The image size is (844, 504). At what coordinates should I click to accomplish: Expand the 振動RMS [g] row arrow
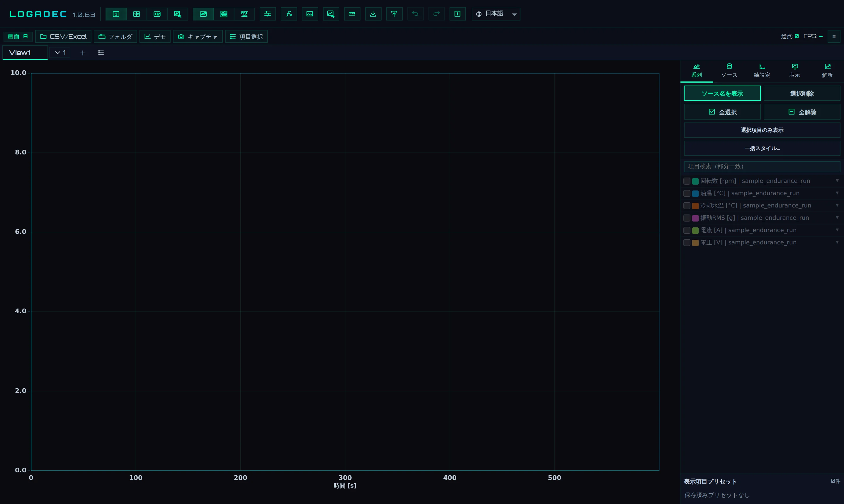point(837,217)
